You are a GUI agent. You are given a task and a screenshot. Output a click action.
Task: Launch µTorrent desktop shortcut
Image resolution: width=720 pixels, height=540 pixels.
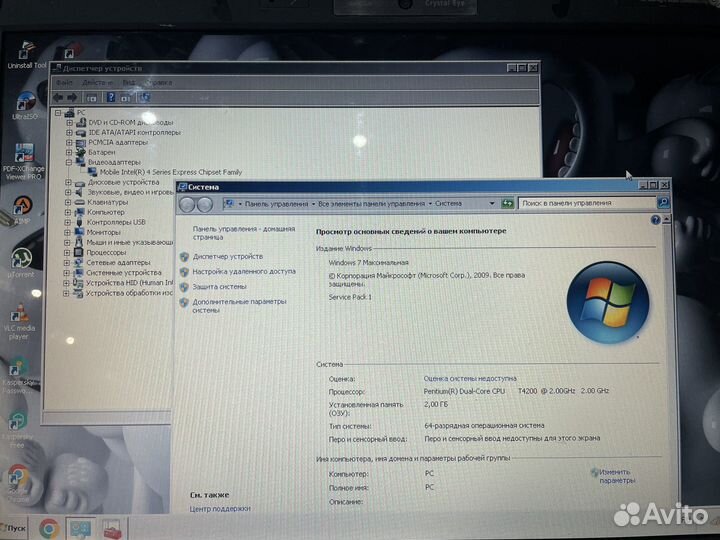[x=21, y=263]
